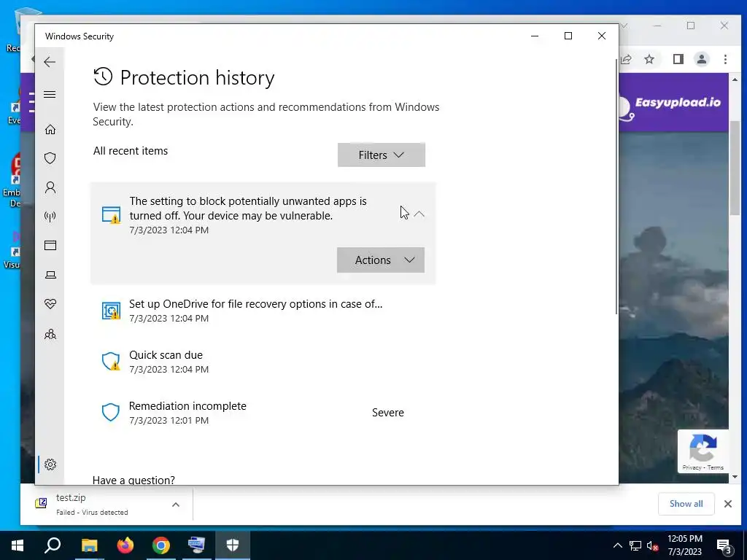Click the Protection history clock icon
This screenshot has height=560, width=747.
tap(103, 77)
